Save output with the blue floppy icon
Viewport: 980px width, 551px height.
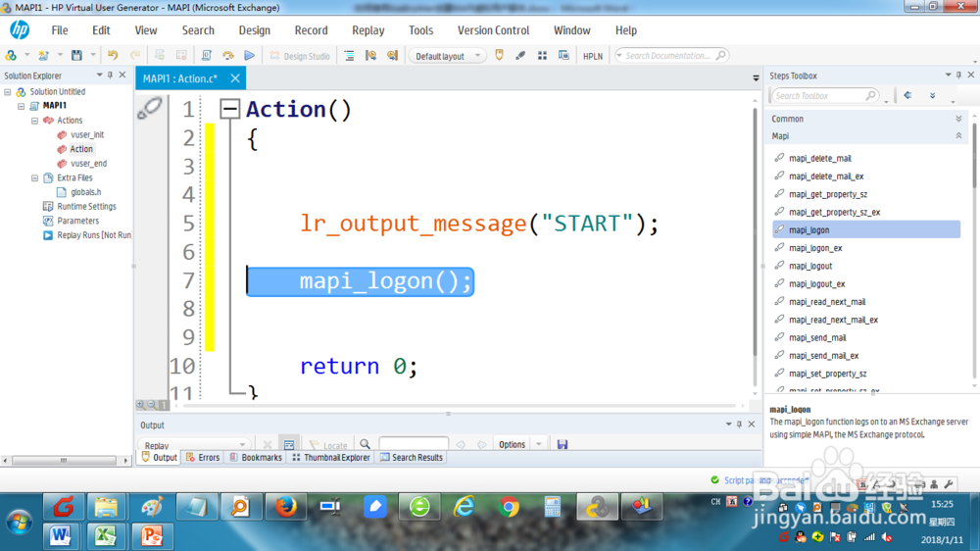(563, 444)
